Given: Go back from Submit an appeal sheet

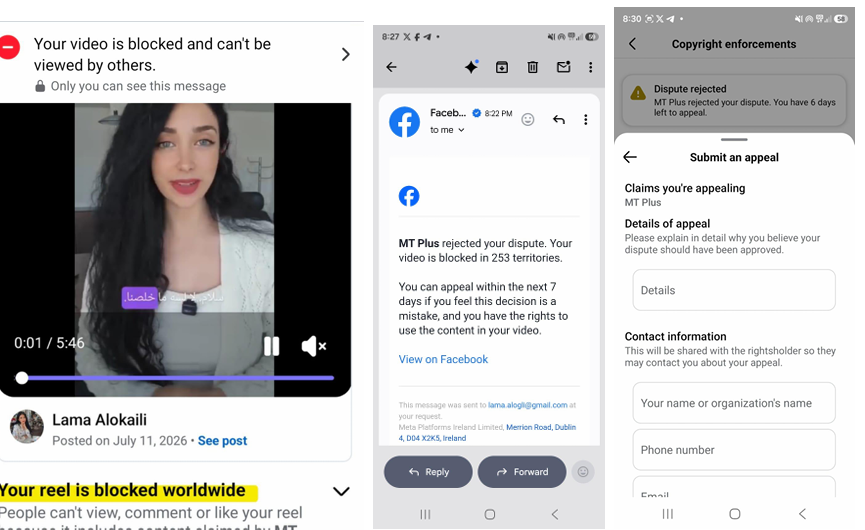Looking at the screenshot, I should [x=630, y=157].
